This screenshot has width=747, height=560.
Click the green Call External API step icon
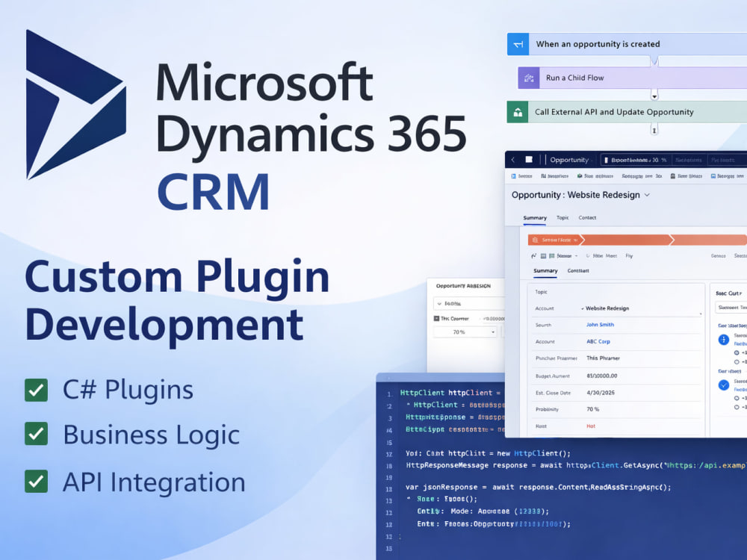518,113
